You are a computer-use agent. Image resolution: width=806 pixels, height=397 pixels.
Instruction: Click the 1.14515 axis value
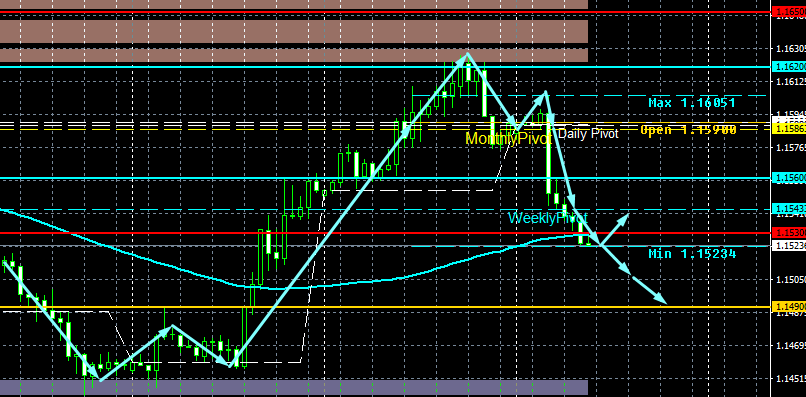coord(791,378)
